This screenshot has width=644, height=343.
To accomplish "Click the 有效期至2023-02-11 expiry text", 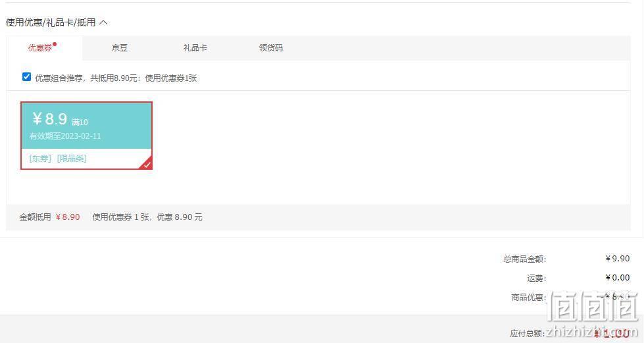I will [x=65, y=136].
